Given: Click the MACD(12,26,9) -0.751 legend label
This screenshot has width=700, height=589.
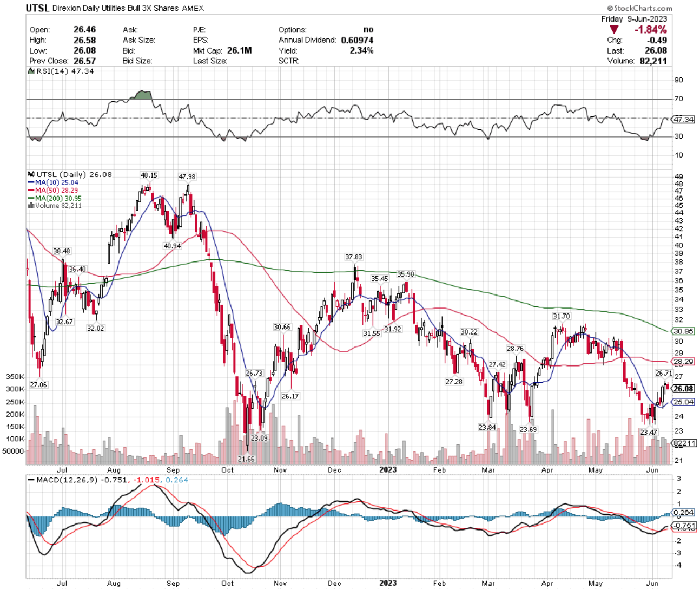Looking at the screenshot, I should (82, 480).
